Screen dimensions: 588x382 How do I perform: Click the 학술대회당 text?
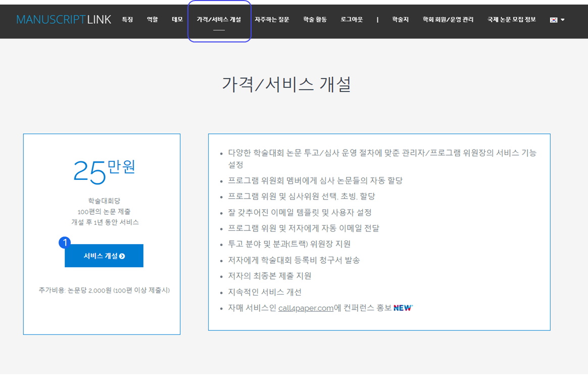(x=104, y=201)
